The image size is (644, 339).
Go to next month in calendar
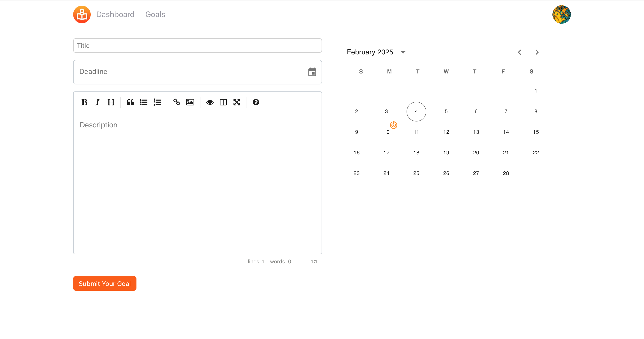point(537,52)
